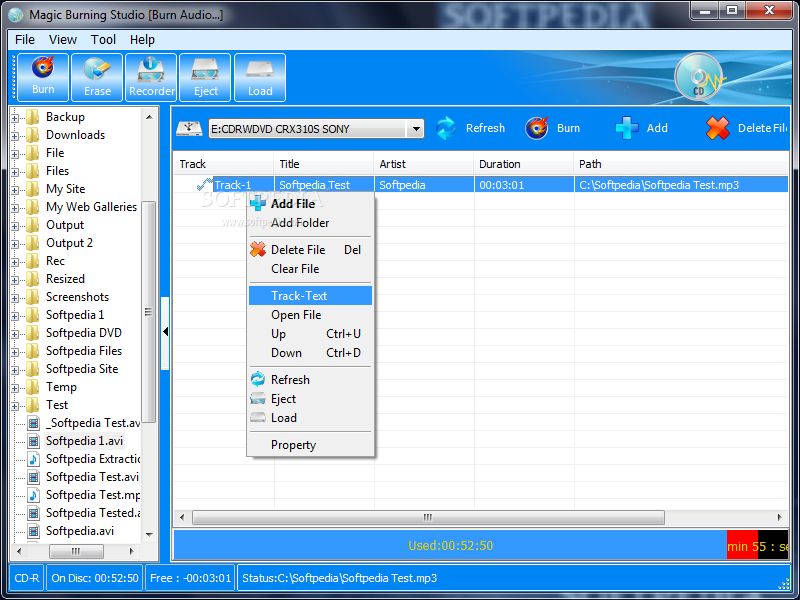Open the View menu

coord(63,40)
